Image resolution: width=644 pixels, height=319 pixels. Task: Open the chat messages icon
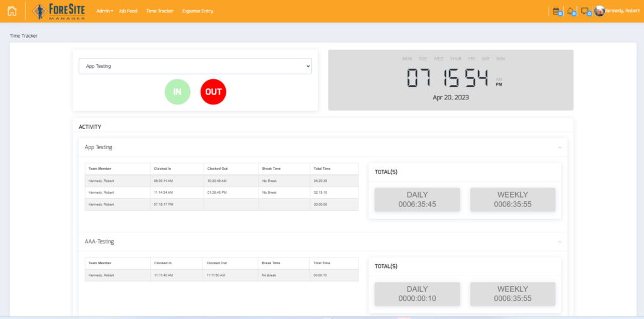(x=585, y=11)
